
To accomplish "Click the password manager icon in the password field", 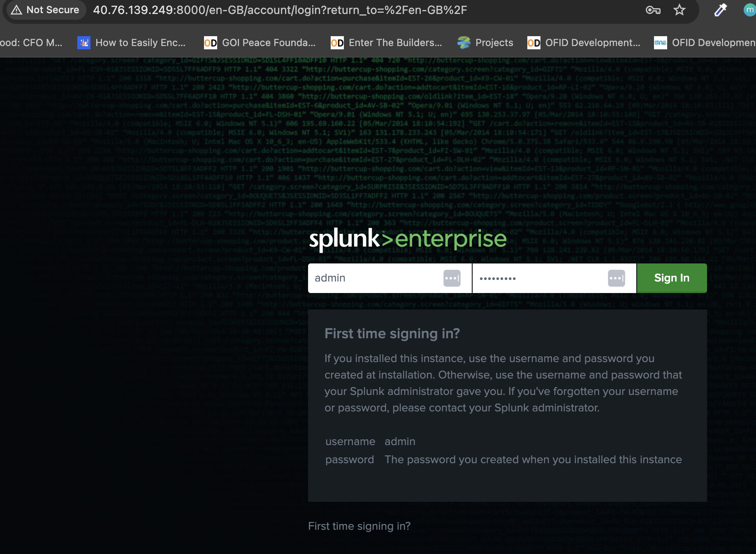I will (x=617, y=278).
